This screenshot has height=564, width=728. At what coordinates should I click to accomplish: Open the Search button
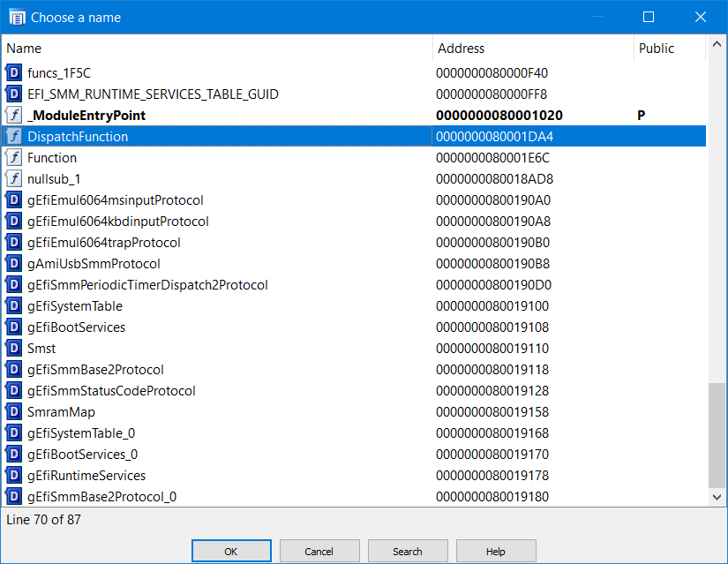coord(408,551)
